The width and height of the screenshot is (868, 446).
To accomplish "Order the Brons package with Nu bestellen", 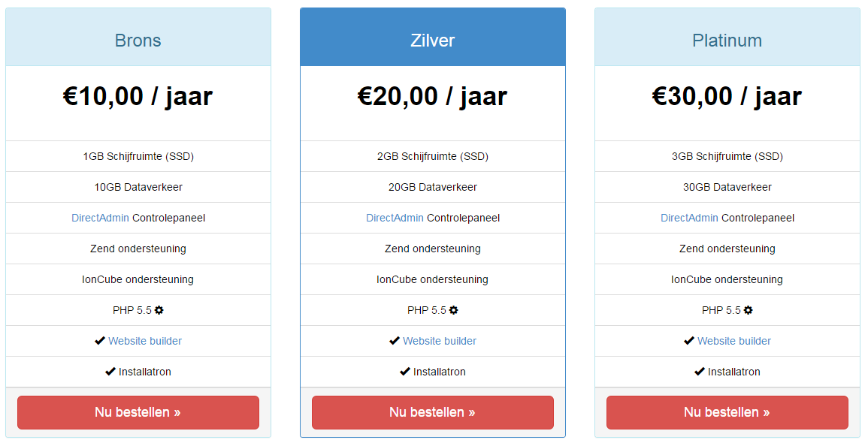I will pyautogui.click(x=138, y=412).
